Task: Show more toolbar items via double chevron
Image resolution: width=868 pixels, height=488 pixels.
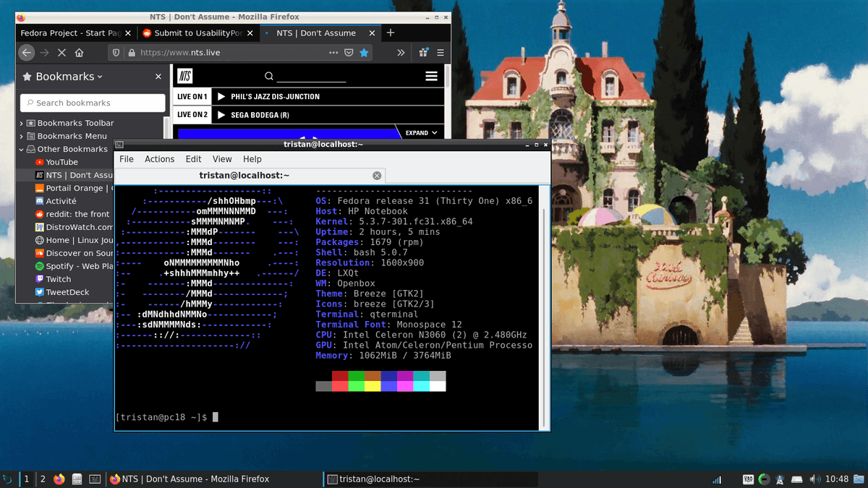Action: [401, 53]
